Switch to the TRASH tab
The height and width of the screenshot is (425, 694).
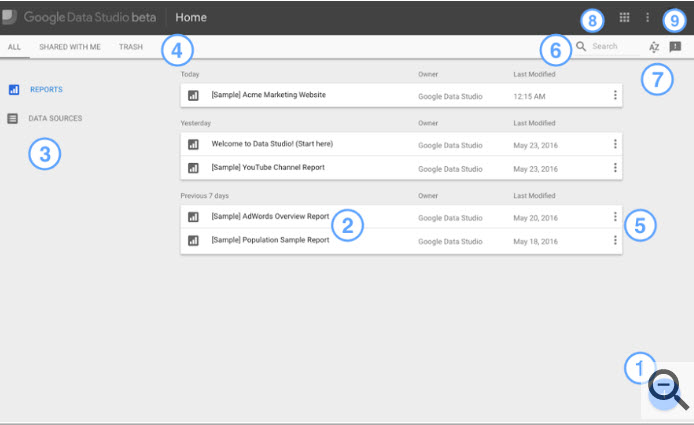coord(131,47)
